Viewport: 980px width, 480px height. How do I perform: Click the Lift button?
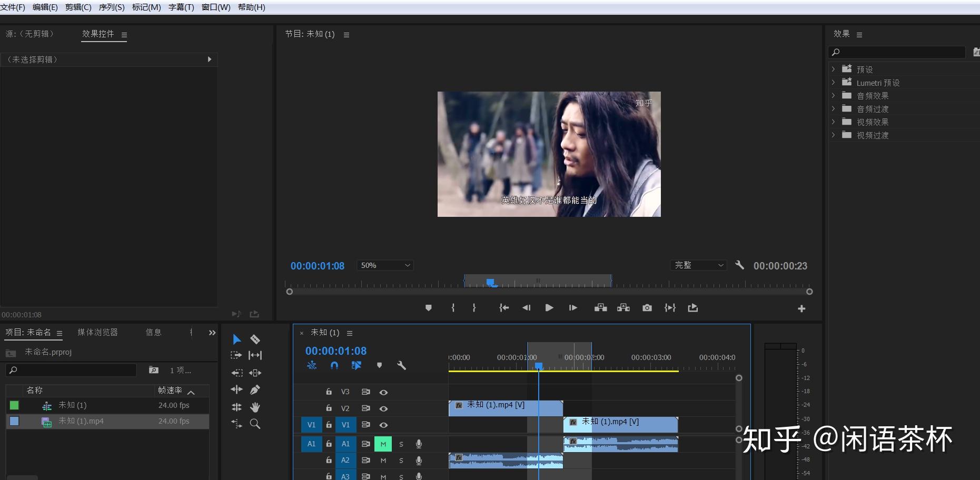(601, 308)
